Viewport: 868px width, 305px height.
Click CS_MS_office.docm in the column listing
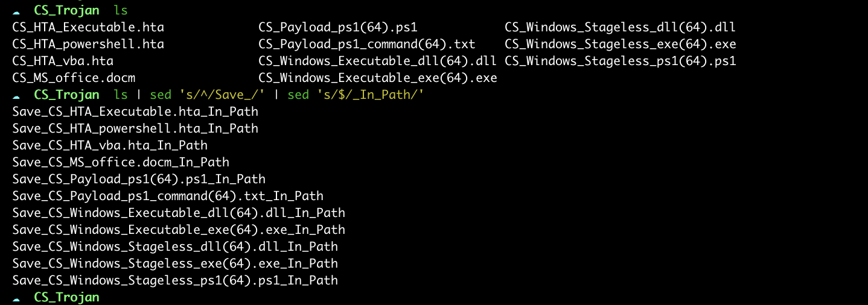coord(74,78)
